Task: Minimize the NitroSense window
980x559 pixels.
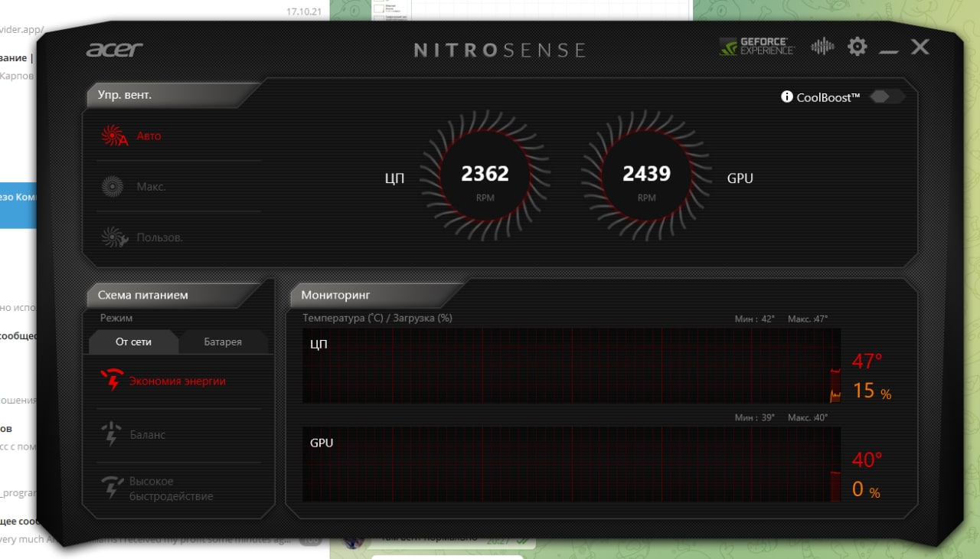Action: (x=889, y=52)
